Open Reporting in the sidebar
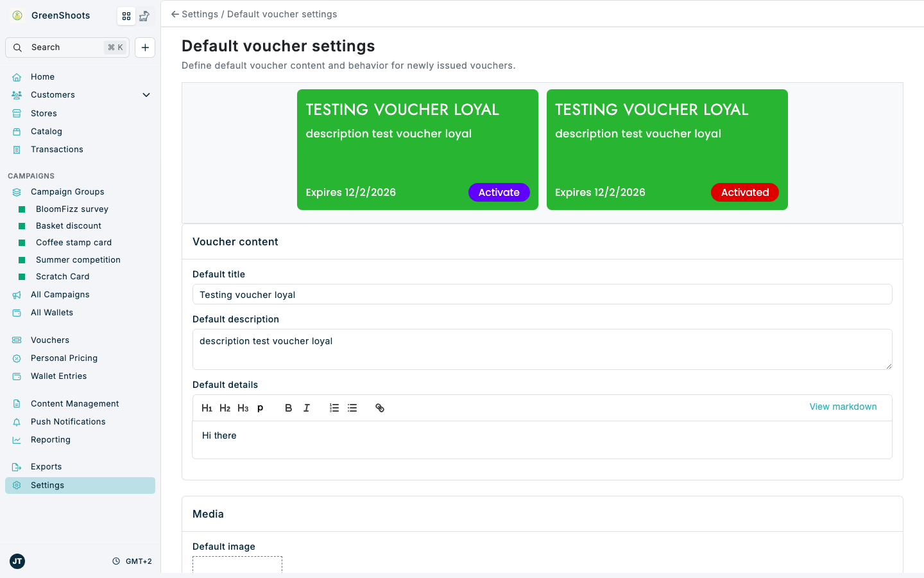This screenshot has width=924, height=578. (80, 440)
